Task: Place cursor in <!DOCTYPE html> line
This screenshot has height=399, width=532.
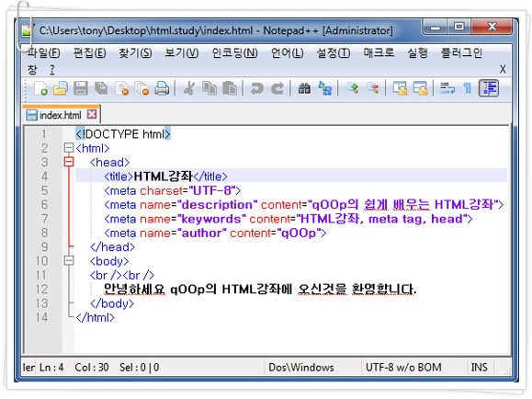Action: coord(123,134)
